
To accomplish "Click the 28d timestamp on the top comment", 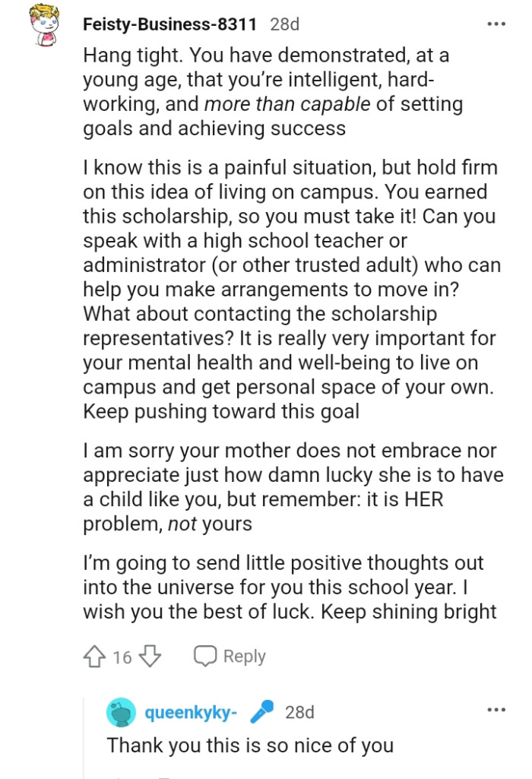I will pos(283,24).
